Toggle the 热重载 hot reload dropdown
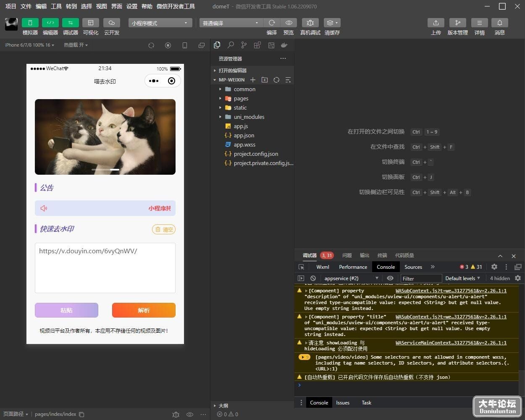Viewport: 525px width, 420px height. pyautogui.click(x=76, y=45)
